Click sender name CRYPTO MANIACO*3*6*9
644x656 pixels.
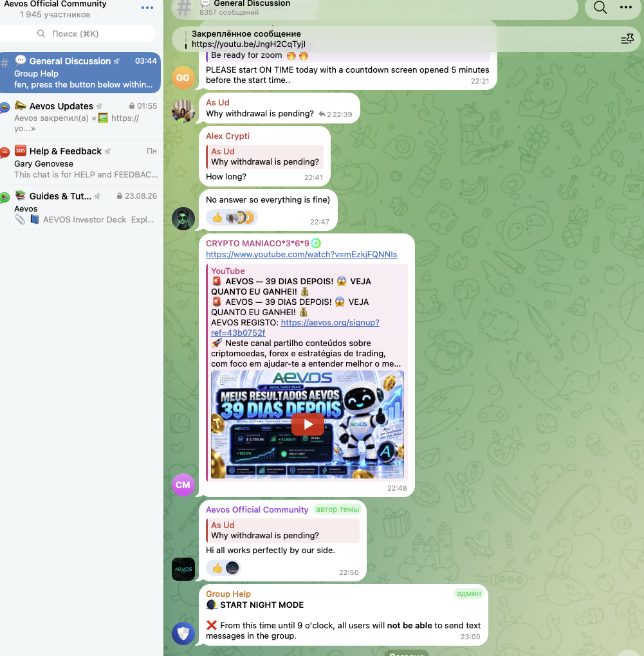[257, 244]
